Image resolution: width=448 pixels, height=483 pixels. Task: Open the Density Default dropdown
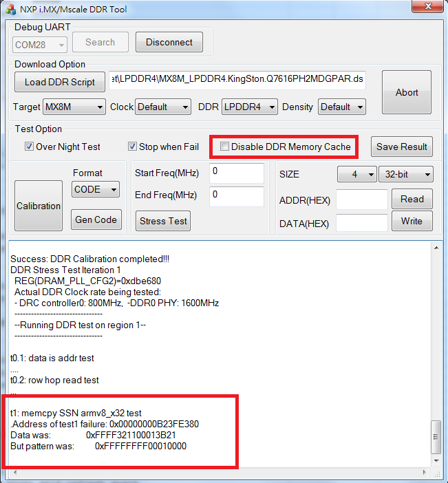click(x=342, y=107)
